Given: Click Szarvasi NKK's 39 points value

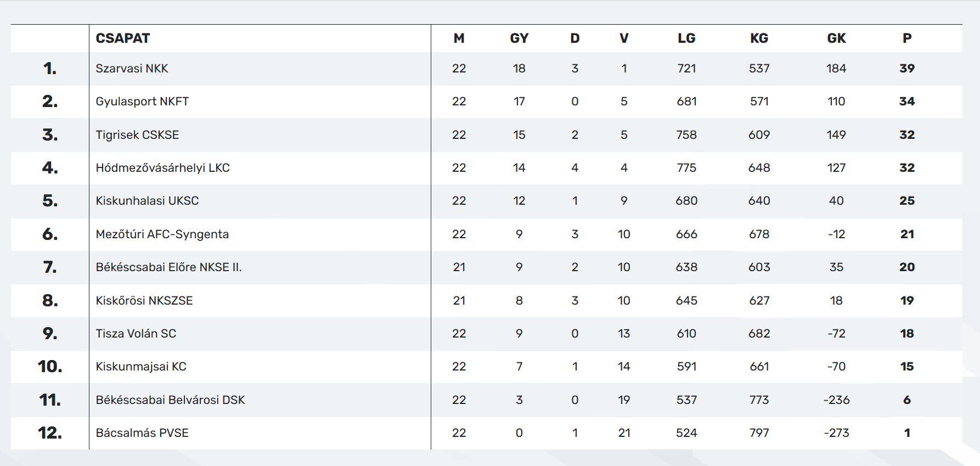Looking at the screenshot, I should point(907,69).
